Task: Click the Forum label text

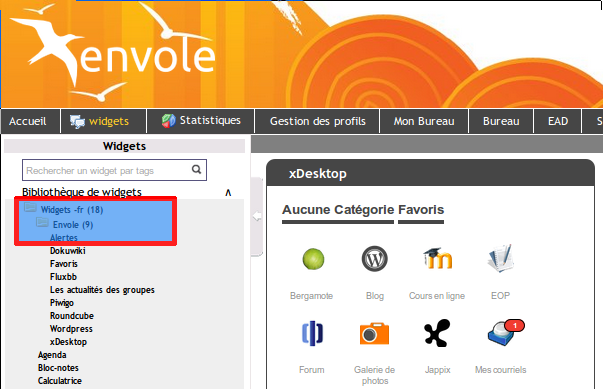Action: click(312, 370)
